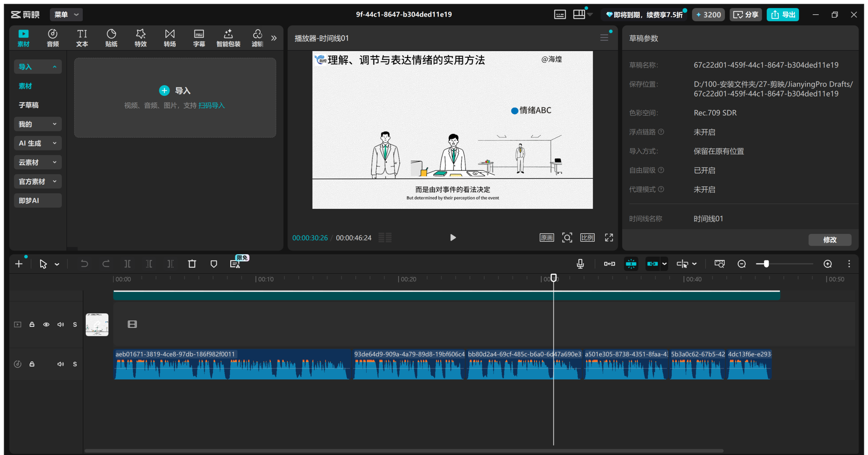Switch to the 转场 transitions tab
Viewport: 868px width, 455px height.
[170, 38]
